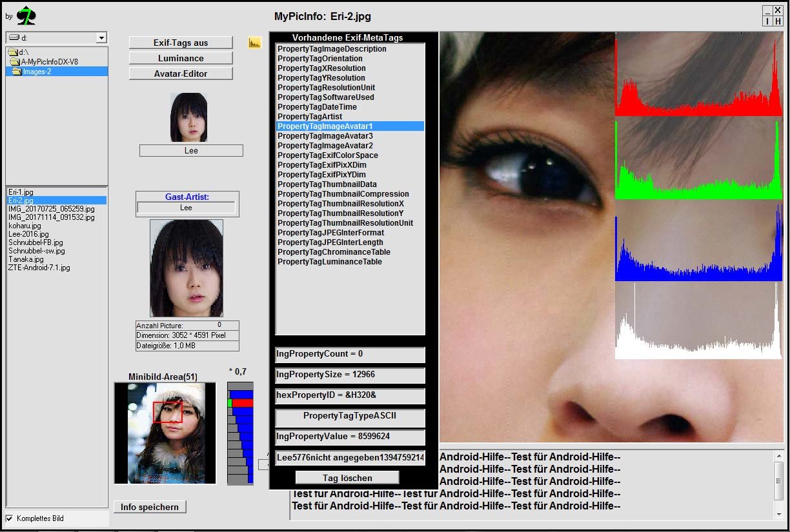Minimize the MyPicInfo window

coord(767,11)
